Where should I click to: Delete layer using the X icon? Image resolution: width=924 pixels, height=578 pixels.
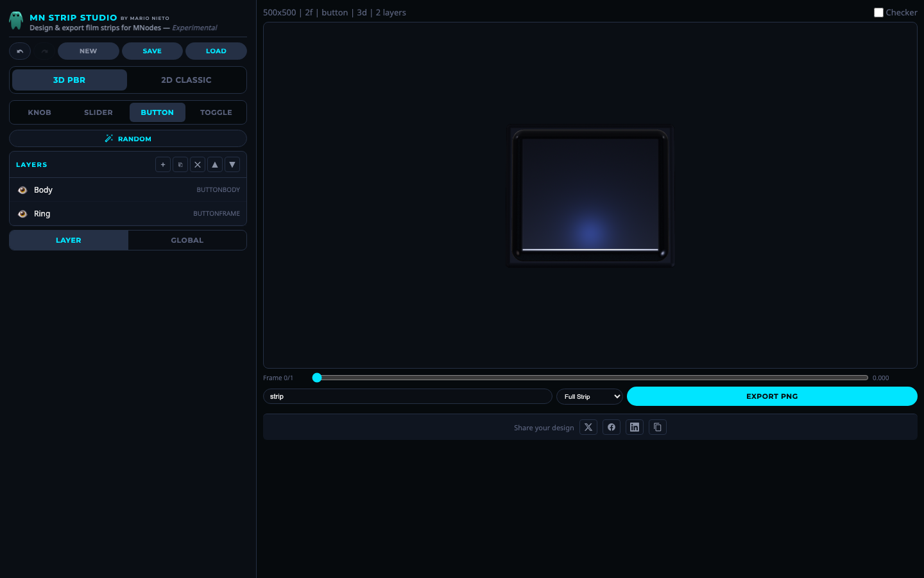pyautogui.click(x=198, y=165)
